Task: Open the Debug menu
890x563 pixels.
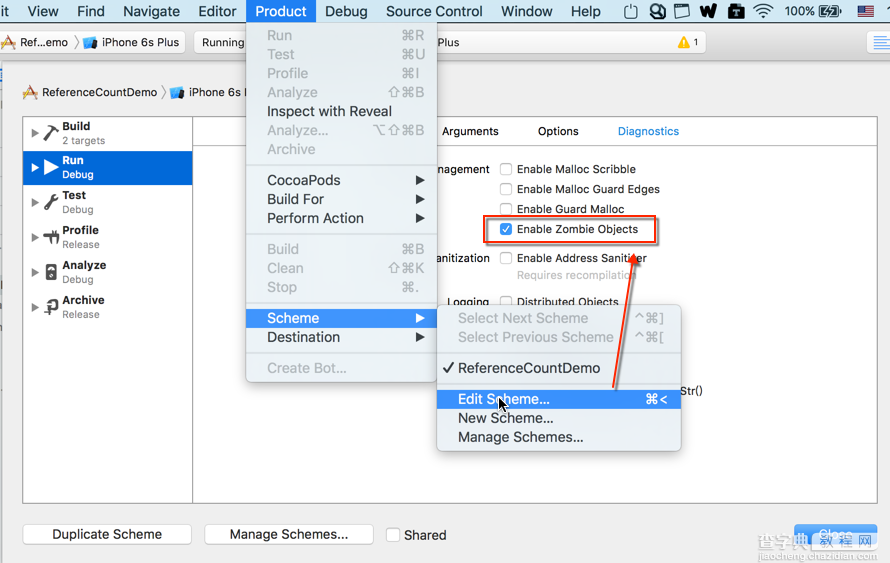Action: [x=346, y=11]
